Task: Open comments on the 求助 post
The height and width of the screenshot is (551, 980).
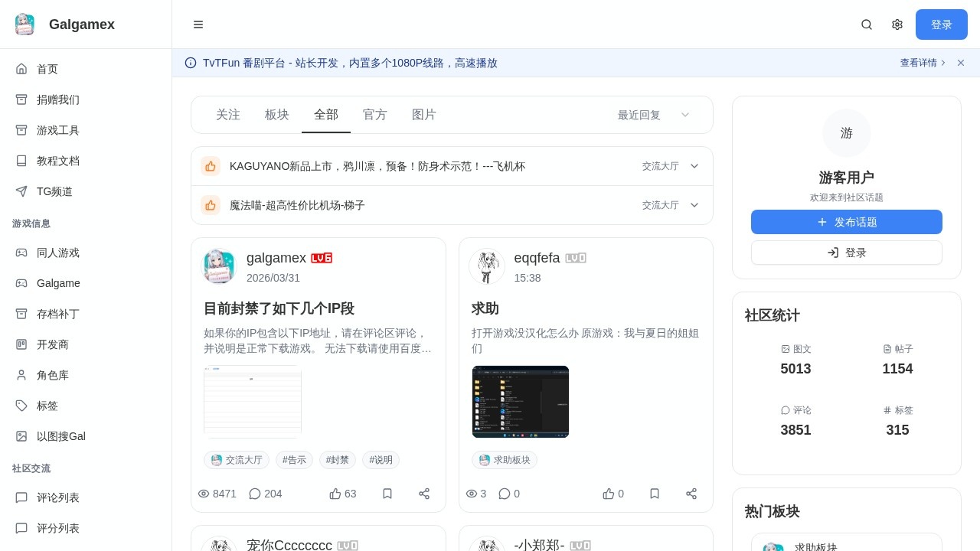Action: [x=509, y=494]
